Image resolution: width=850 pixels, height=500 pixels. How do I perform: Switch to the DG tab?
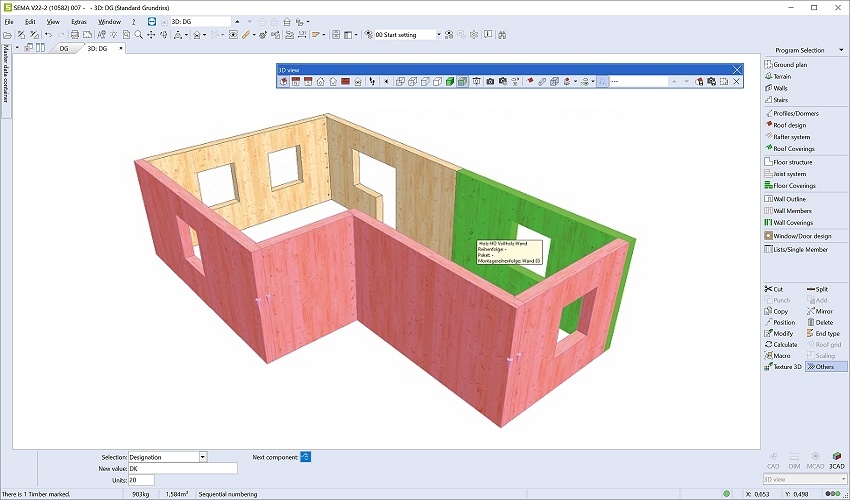[x=63, y=48]
